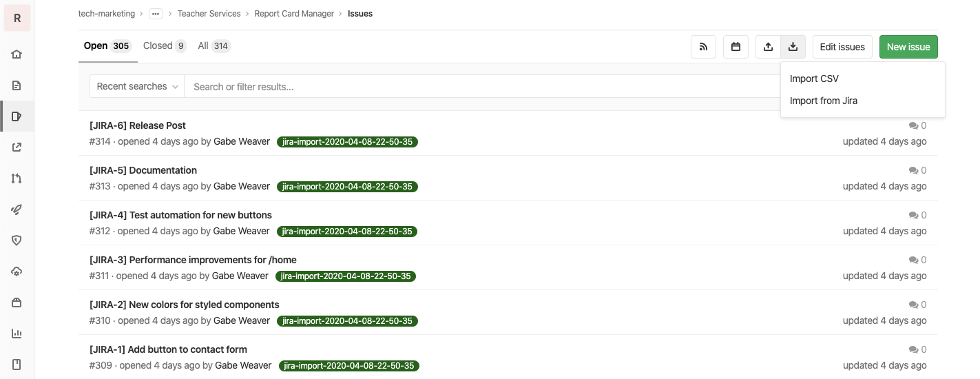
Task: Go to tech-marketing breadcrumb link
Action: coord(107,14)
